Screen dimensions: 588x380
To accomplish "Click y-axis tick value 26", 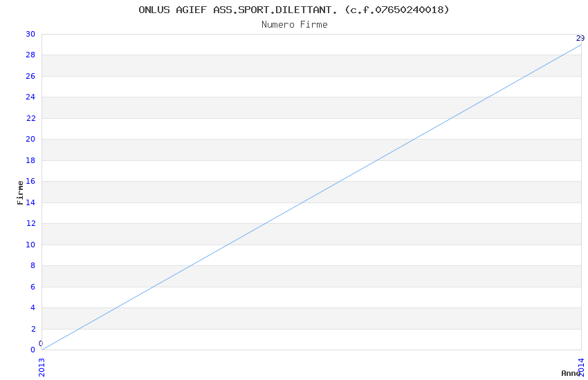I will (30, 77).
